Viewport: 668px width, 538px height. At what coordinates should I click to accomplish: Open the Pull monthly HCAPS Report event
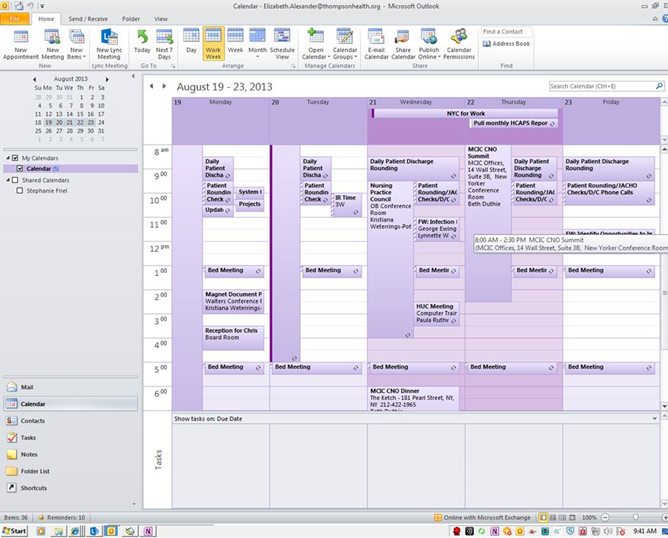pyautogui.click(x=514, y=123)
